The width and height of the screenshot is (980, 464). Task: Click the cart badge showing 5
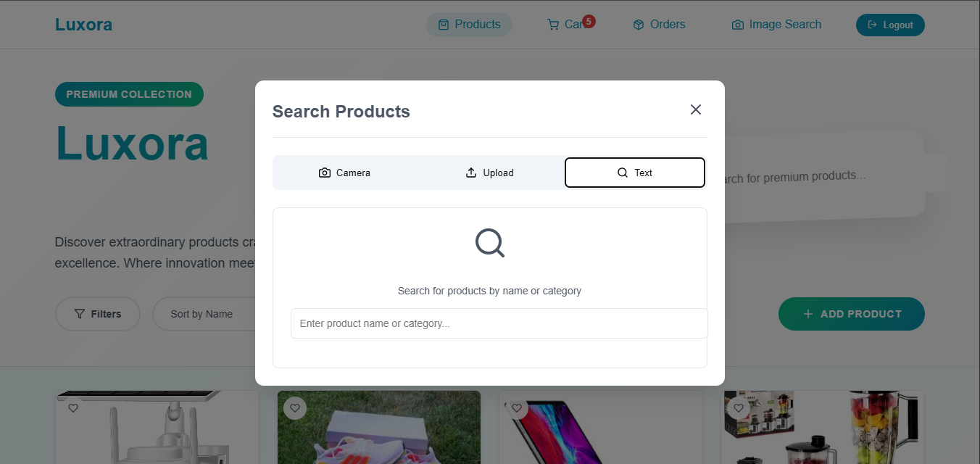tap(589, 21)
